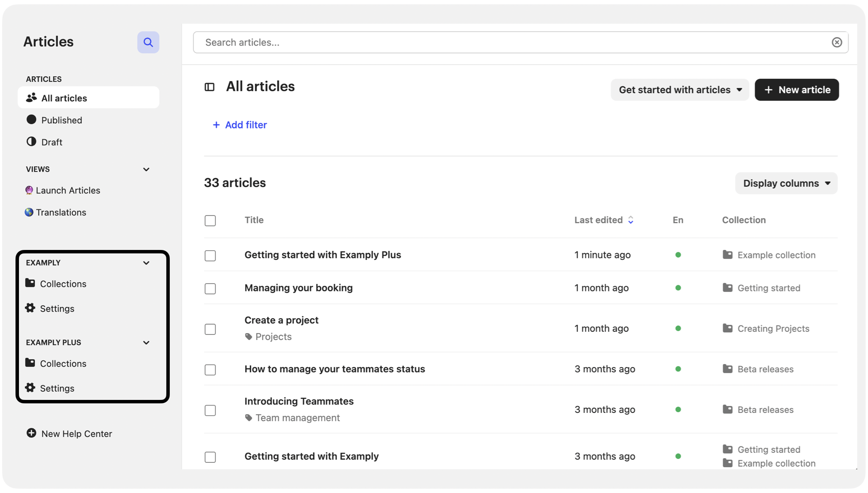Select How to manage your teammates status checkbox
This screenshot has height=493, width=868.
click(210, 370)
